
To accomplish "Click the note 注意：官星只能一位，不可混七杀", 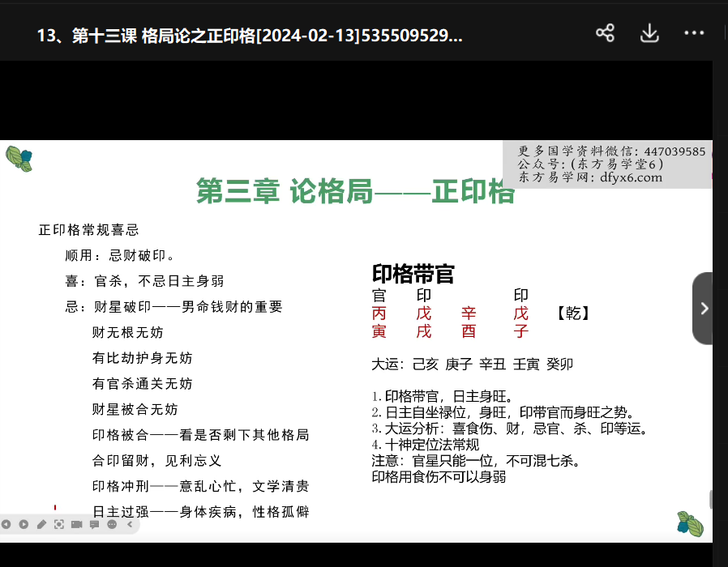I will 477,461.
